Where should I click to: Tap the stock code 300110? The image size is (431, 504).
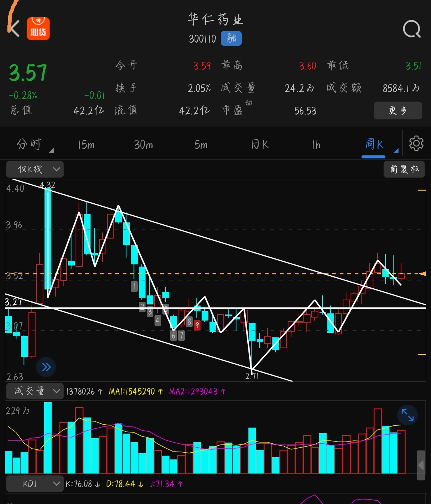point(202,39)
